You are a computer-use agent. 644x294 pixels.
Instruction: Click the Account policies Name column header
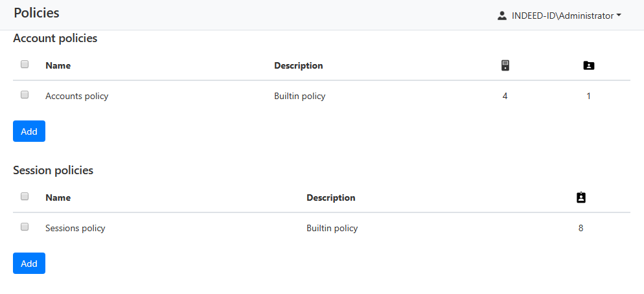click(x=58, y=65)
